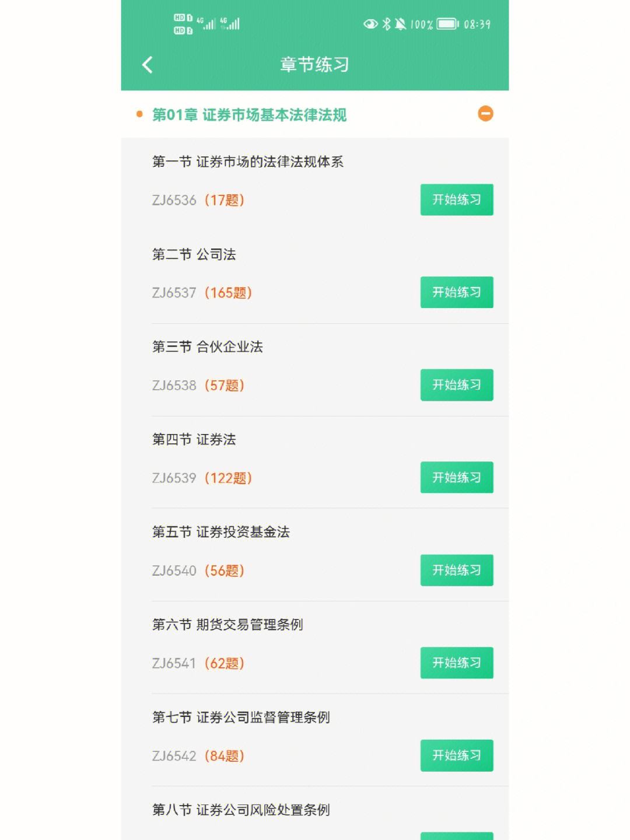Start practice for 公司法 section
The height and width of the screenshot is (840, 630).
pyautogui.click(x=457, y=292)
